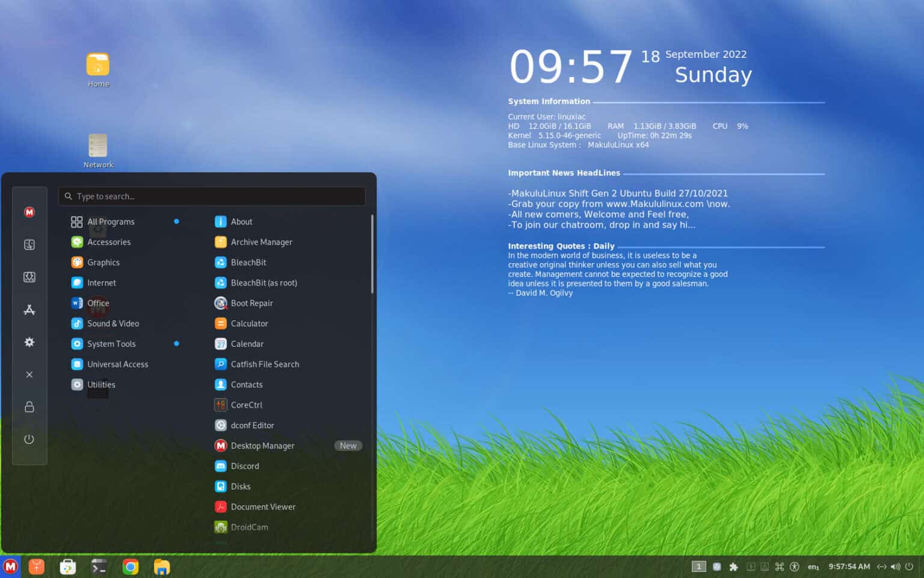Select All Programs in the menu
This screenshot has width=924, height=578.
tap(111, 221)
